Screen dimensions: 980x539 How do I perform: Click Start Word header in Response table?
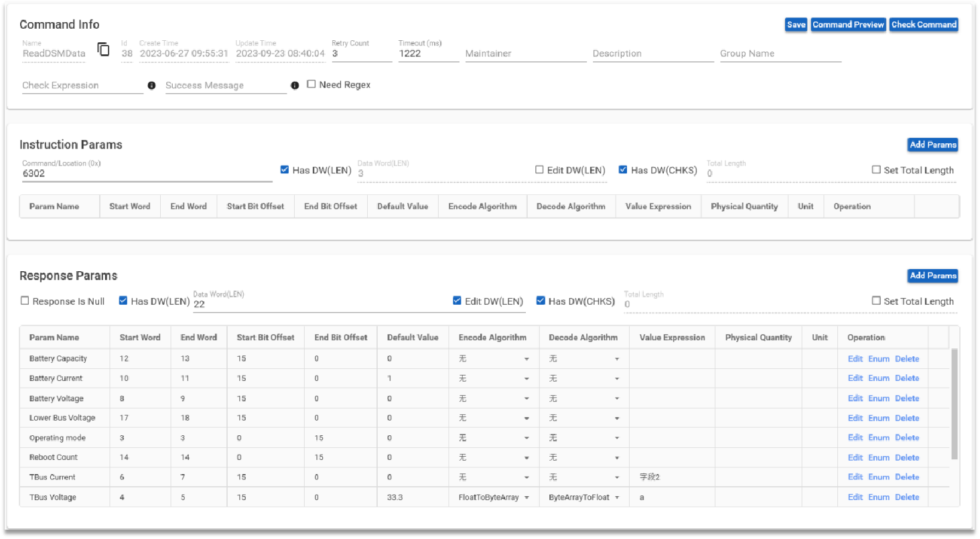(x=140, y=338)
